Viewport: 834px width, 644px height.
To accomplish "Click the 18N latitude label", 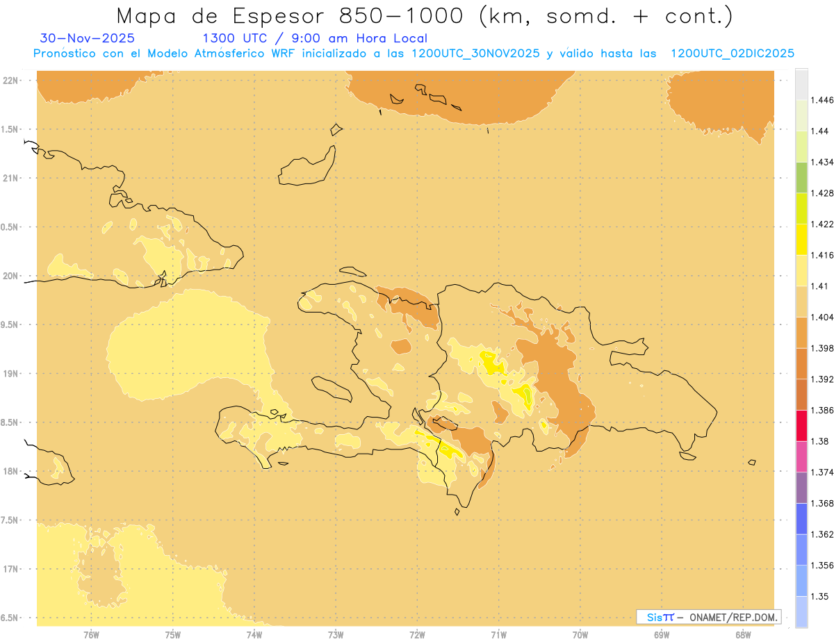I will 12,471.
